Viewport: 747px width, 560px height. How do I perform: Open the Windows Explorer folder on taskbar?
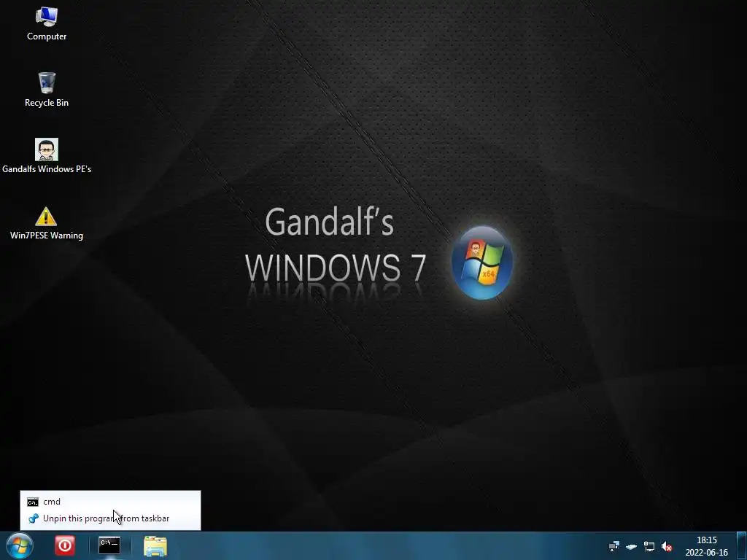pyautogui.click(x=155, y=546)
